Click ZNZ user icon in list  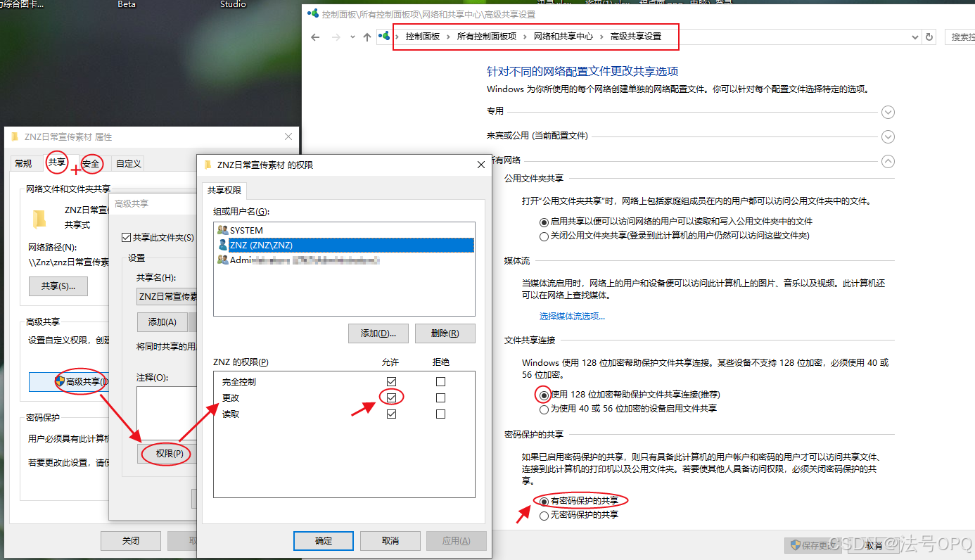pyautogui.click(x=222, y=245)
